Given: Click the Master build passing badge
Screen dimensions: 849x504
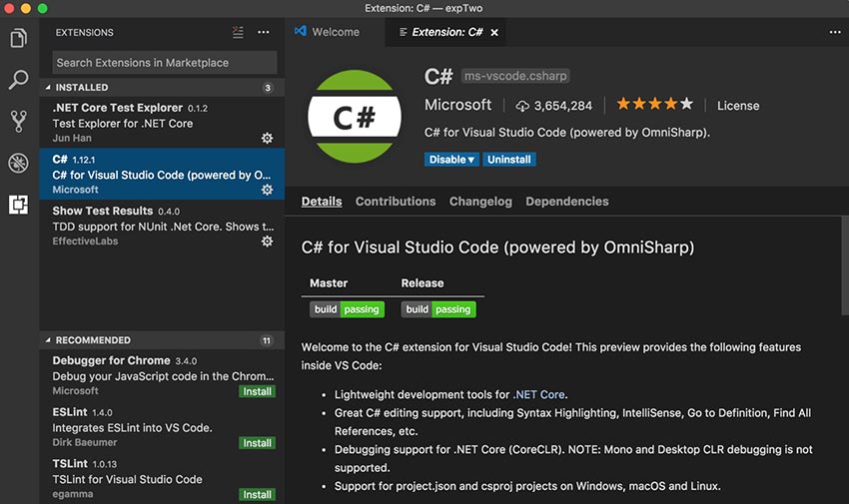Looking at the screenshot, I should (x=347, y=309).
